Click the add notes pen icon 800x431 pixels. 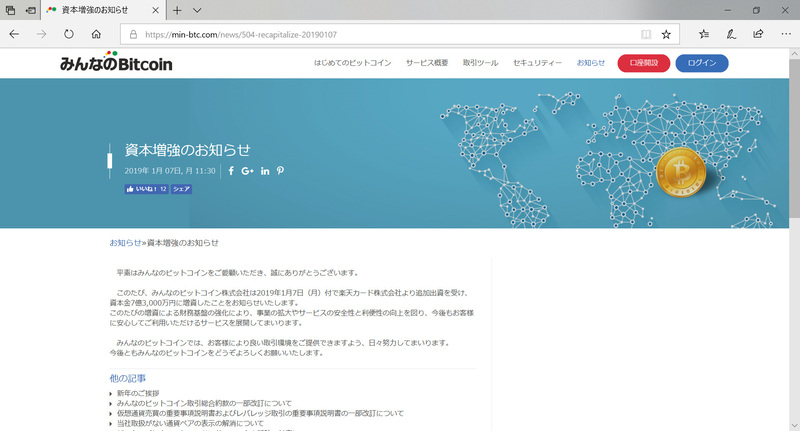[x=731, y=34]
